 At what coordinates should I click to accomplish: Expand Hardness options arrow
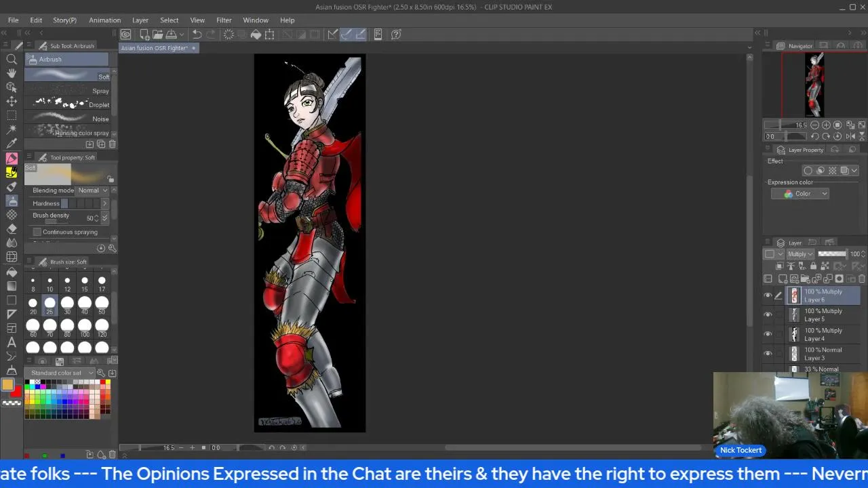(x=104, y=203)
